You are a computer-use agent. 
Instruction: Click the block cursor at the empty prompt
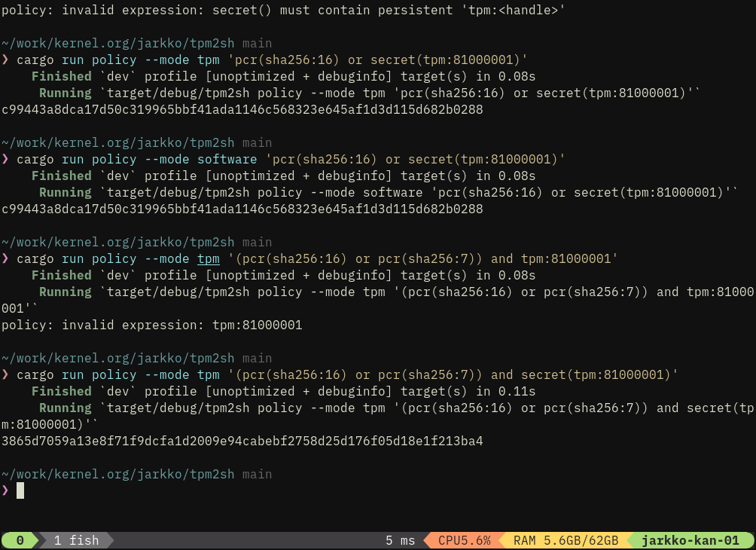pos(20,490)
